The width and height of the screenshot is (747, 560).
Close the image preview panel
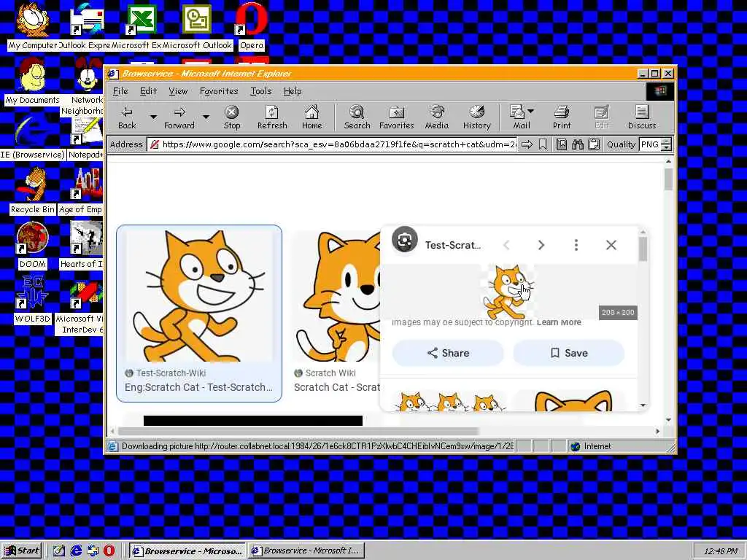point(611,245)
